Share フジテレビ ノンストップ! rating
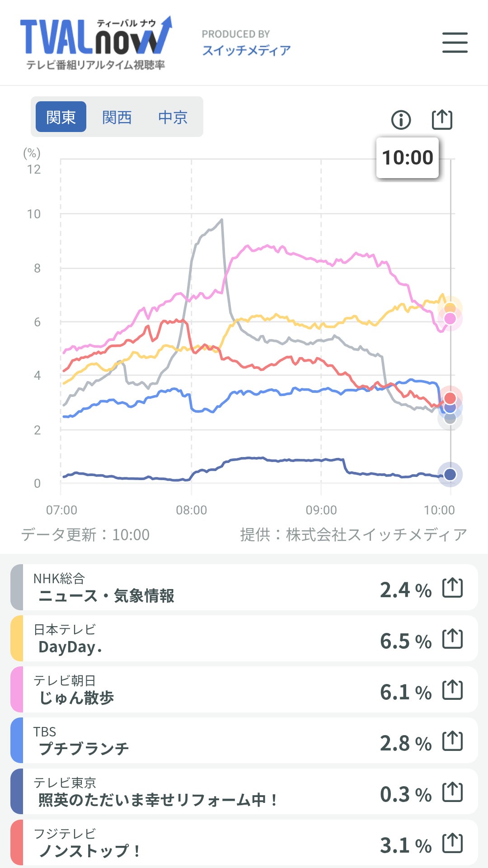The height and width of the screenshot is (868, 488). (x=452, y=843)
